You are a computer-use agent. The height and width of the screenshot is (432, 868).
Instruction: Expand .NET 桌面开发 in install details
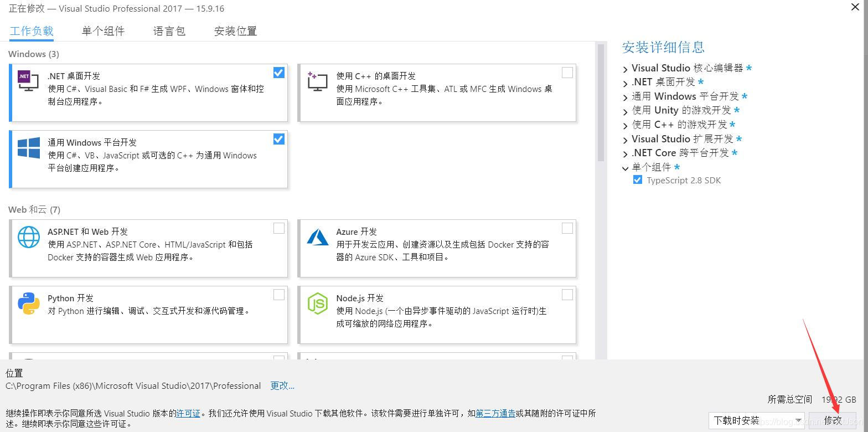[x=626, y=83]
